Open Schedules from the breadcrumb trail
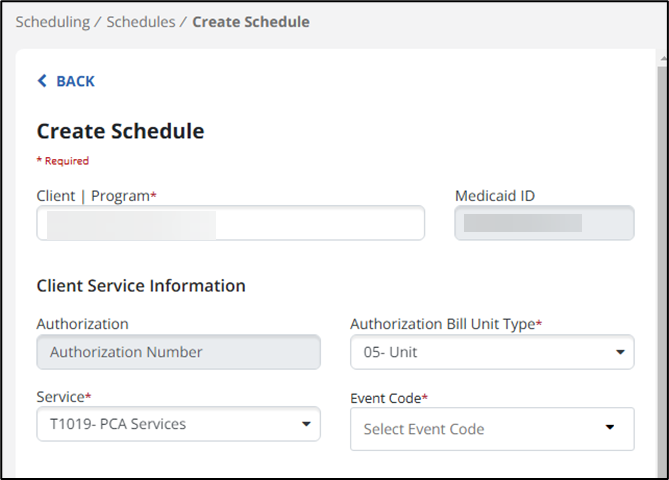This screenshot has width=669, height=480. coord(143,21)
